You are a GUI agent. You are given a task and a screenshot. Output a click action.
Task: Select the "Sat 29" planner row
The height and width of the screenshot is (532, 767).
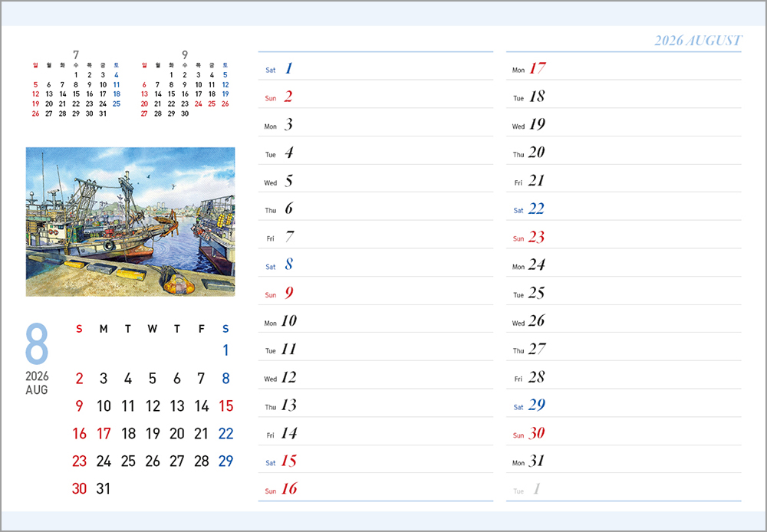(x=624, y=403)
